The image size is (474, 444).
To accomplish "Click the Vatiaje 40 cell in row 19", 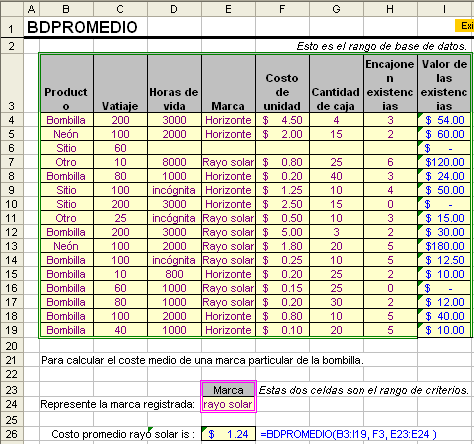I will [120, 330].
